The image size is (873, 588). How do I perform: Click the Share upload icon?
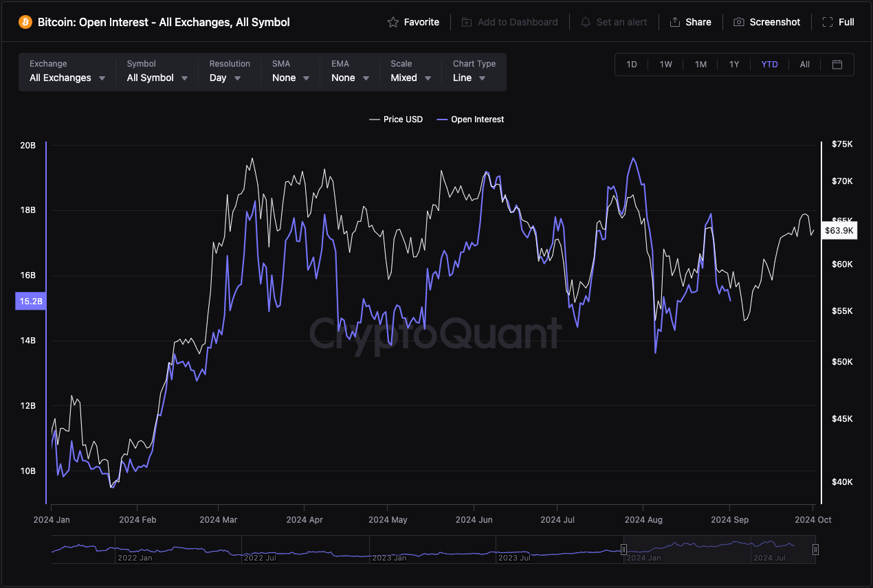675,22
